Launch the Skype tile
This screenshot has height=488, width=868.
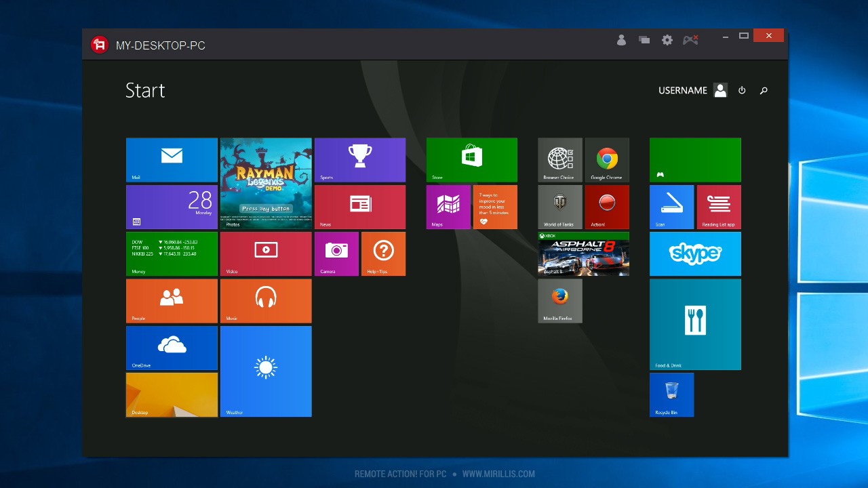695,254
